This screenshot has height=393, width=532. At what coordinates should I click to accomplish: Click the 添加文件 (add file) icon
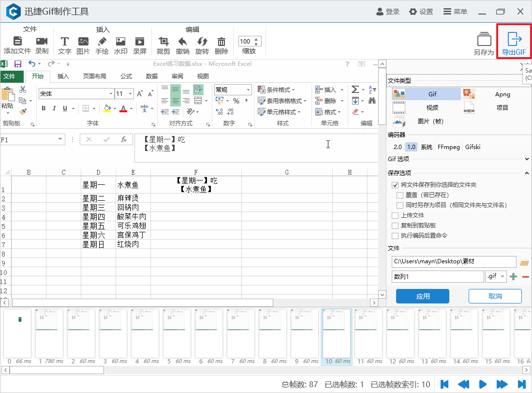[17, 41]
